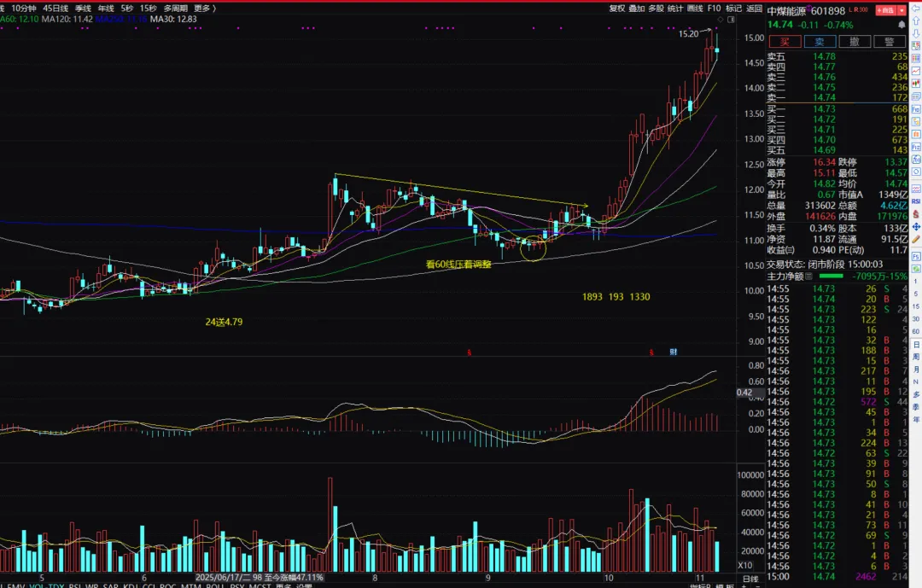Image resolution: width=922 pixels, height=588 pixels.
Task: Open dropdown arrow next to +自选
Action: click(902, 10)
